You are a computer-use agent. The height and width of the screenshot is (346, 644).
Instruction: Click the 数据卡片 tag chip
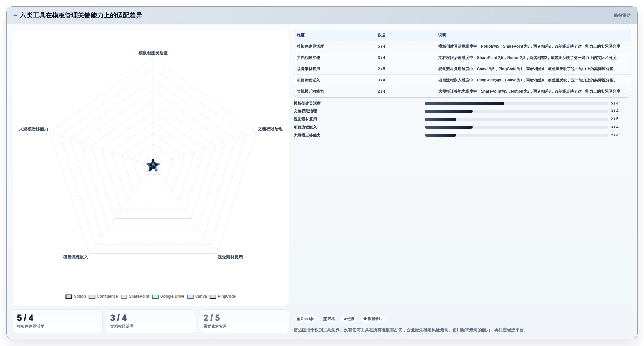point(373,319)
